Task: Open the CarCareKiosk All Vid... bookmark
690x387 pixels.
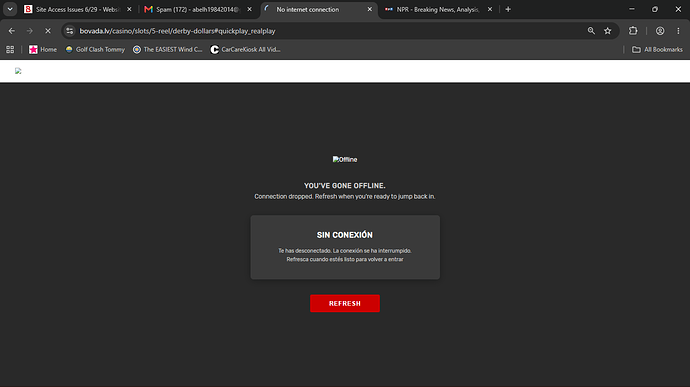Action: [x=245, y=49]
